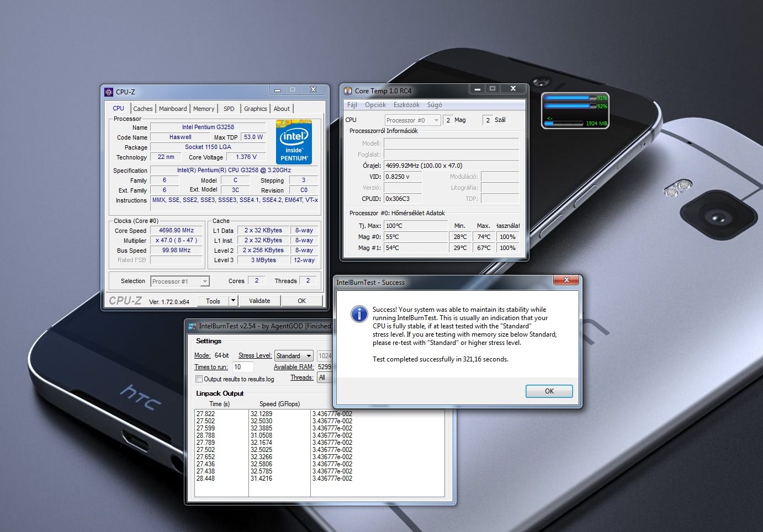Click the top CPU usage bar in gadget
The width and height of the screenshot is (763, 532).
point(570,98)
